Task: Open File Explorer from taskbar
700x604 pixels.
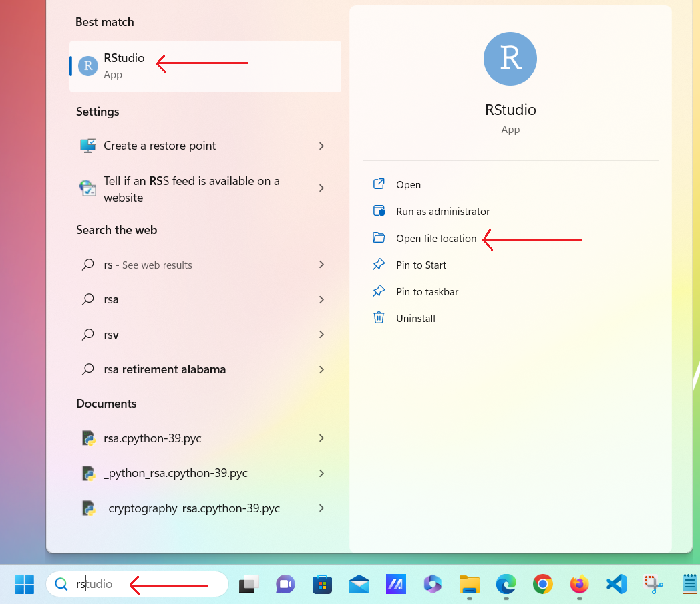Action: (x=469, y=585)
